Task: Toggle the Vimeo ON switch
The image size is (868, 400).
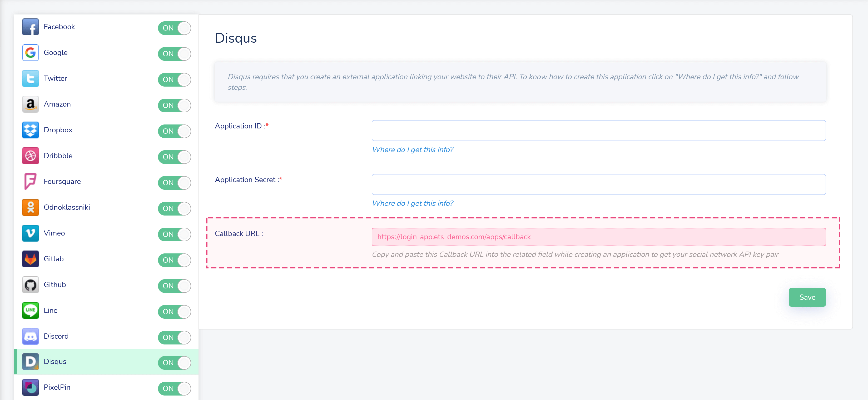Action: click(x=174, y=234)
